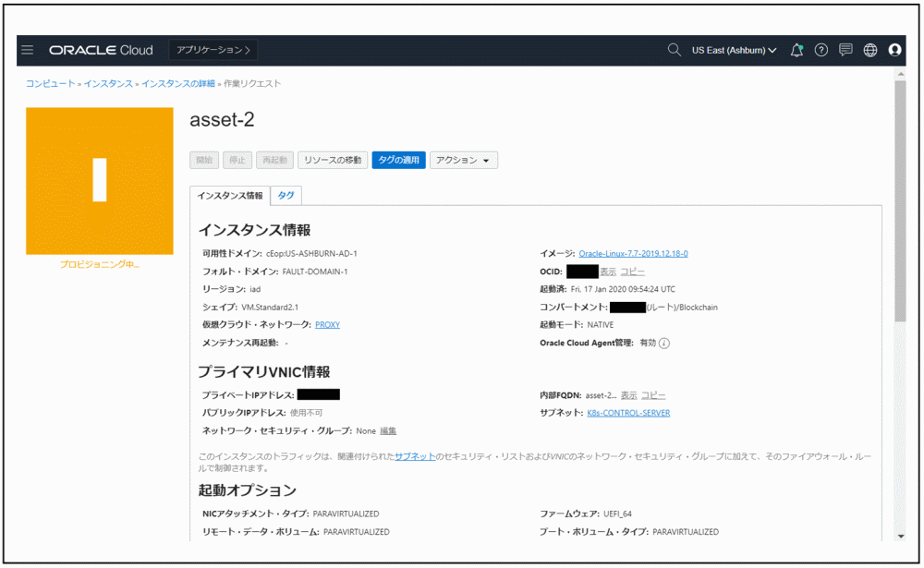Click the asset-2 instance title

tap(222, 120)
